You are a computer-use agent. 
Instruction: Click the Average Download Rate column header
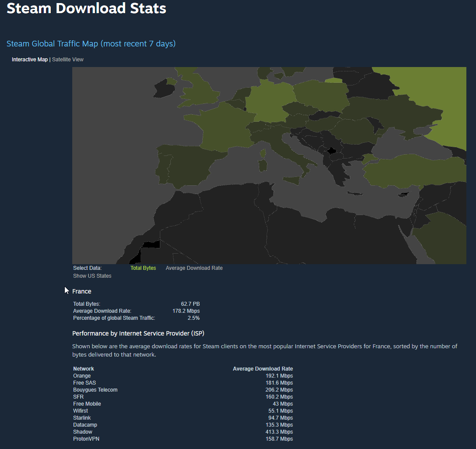263,368
